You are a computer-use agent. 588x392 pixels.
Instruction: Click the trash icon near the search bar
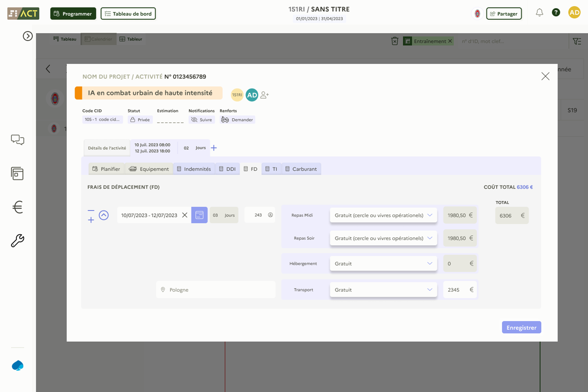[394, 41]
